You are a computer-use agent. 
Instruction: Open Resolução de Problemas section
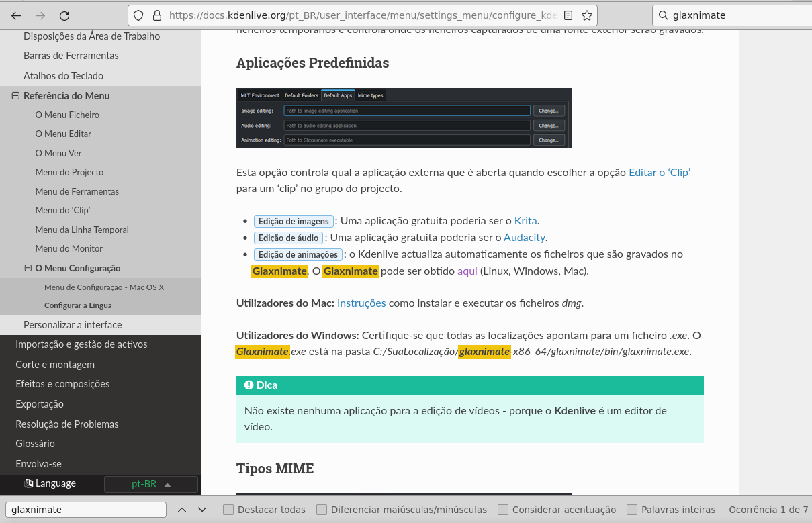click(67, 424)
